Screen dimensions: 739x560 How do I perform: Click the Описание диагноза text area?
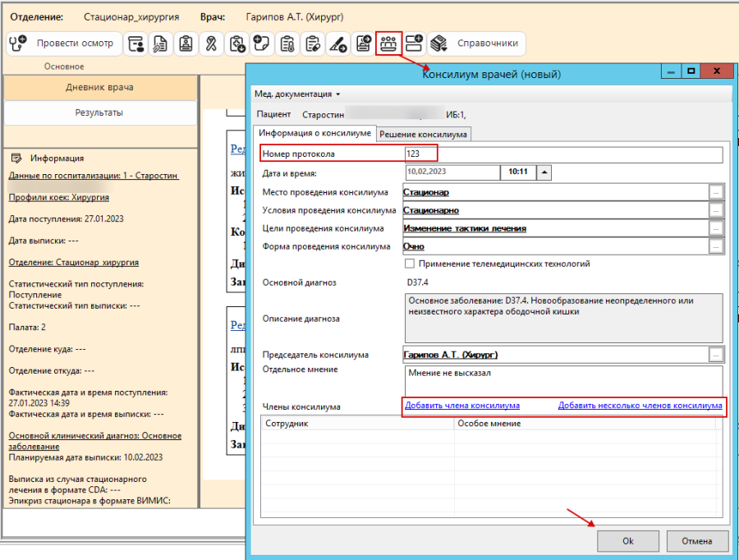click(563, 319)
